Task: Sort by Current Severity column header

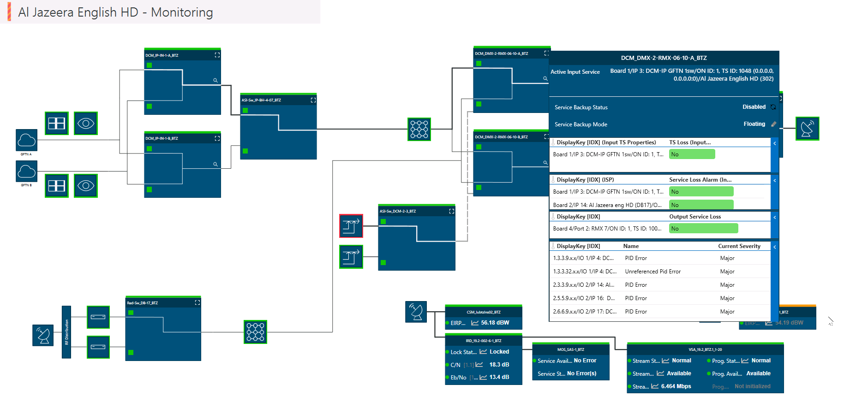Action: (x=739, y=246)
